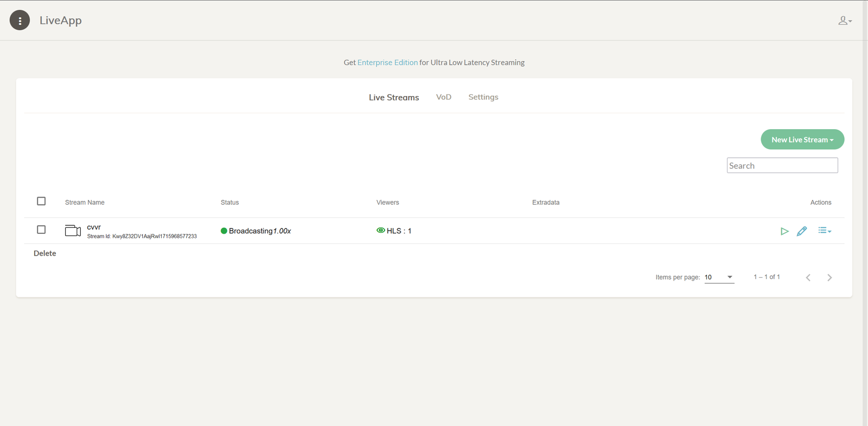The height and width of the screenshot is (426, 868).
Task: Go to the previous page arrow
Action: [808, 277]
